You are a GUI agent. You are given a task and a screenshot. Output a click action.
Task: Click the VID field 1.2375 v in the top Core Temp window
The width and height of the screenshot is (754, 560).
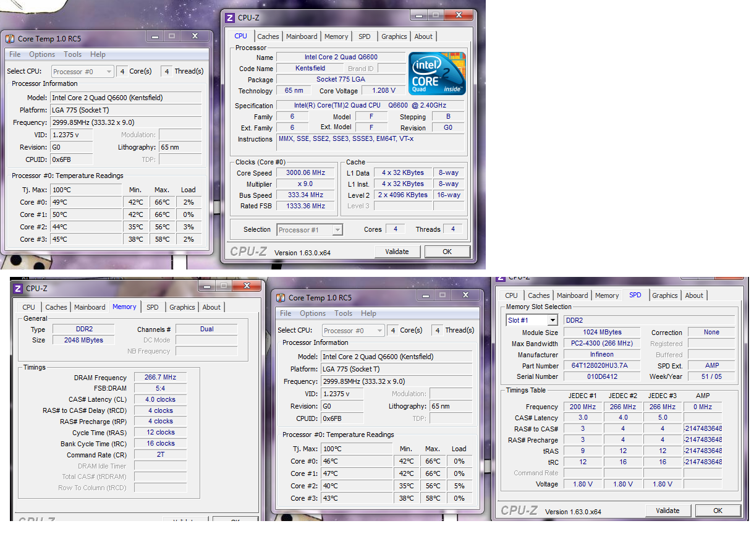click(71, 135)
